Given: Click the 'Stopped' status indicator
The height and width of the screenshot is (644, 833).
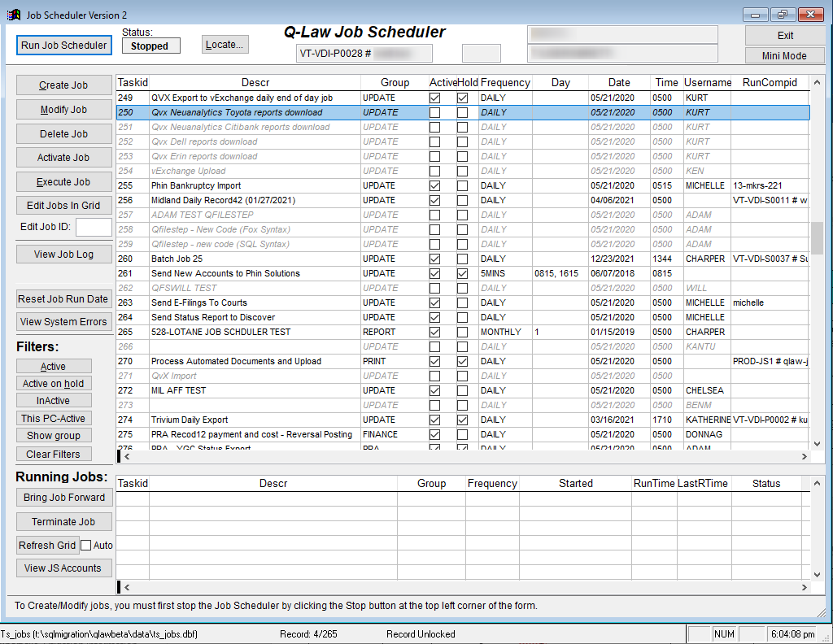Looking at the screenshot, I should pyautogui.click(x=150, y=46).
